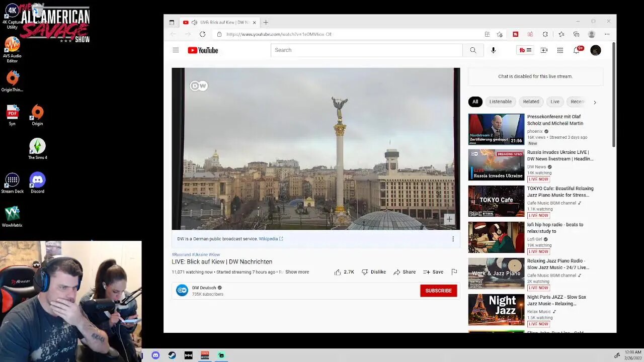Open AVS Audio Editor desktop shortcut
The image size is (644, 362).
pyautogui.click(x=12, y=50)
